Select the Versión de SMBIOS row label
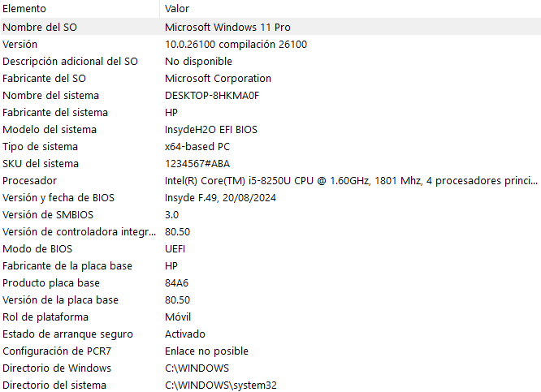 (48, 215)
